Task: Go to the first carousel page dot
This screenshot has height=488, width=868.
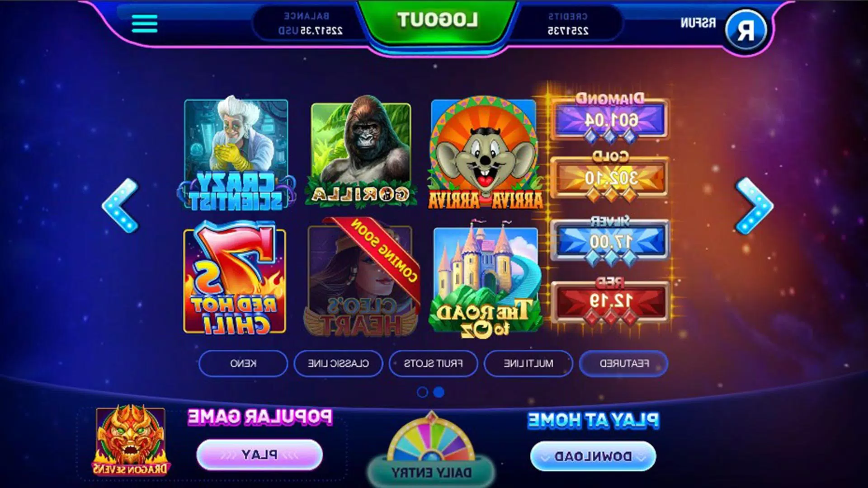Action: (x=422, y=392)
